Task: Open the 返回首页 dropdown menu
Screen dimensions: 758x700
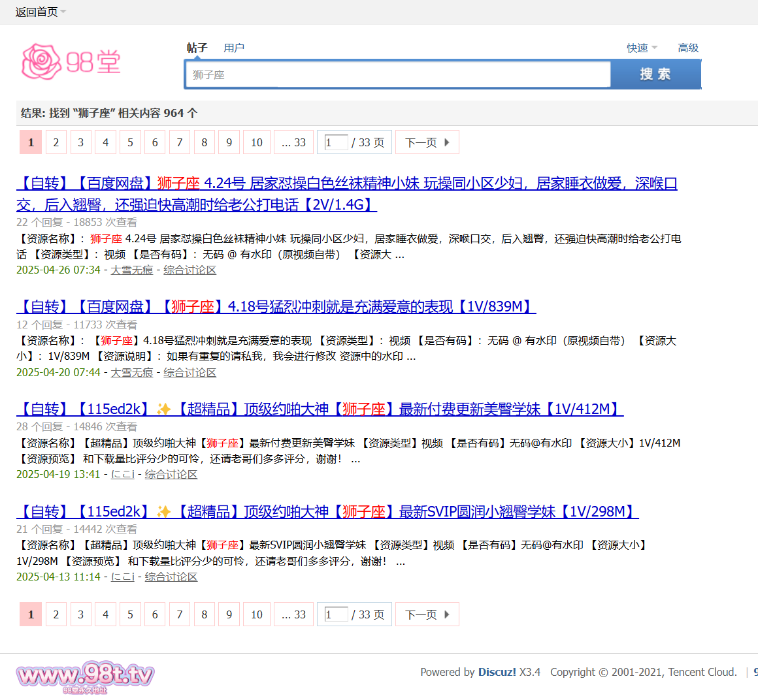Action: click(41, 12)
